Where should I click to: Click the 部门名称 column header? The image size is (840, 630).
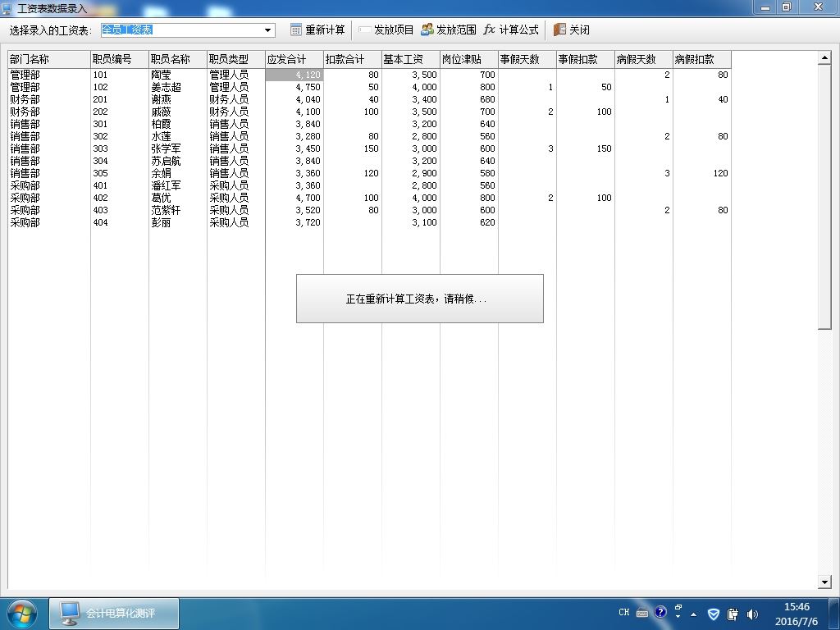pos(48,59)
